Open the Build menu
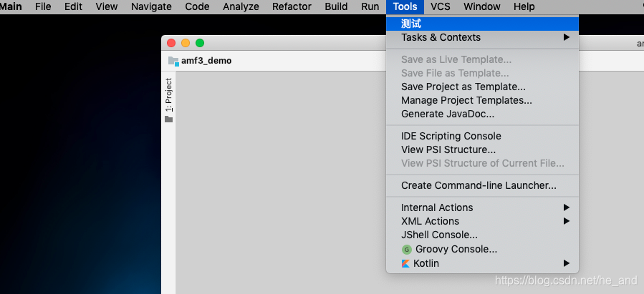Screen dimensions: 644x294 [x=336, y=6]
